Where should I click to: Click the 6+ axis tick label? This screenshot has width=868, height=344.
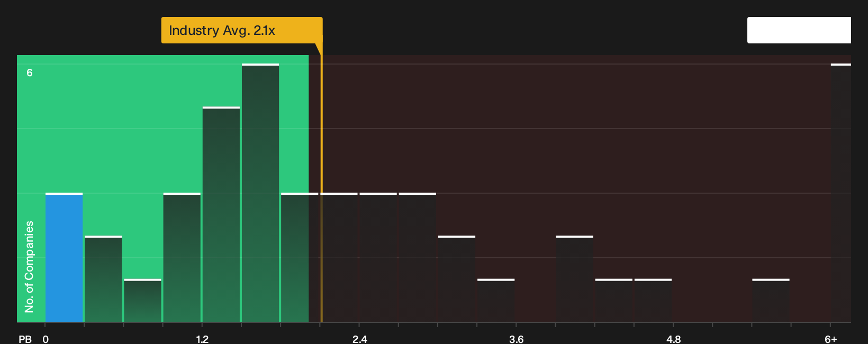831,339
